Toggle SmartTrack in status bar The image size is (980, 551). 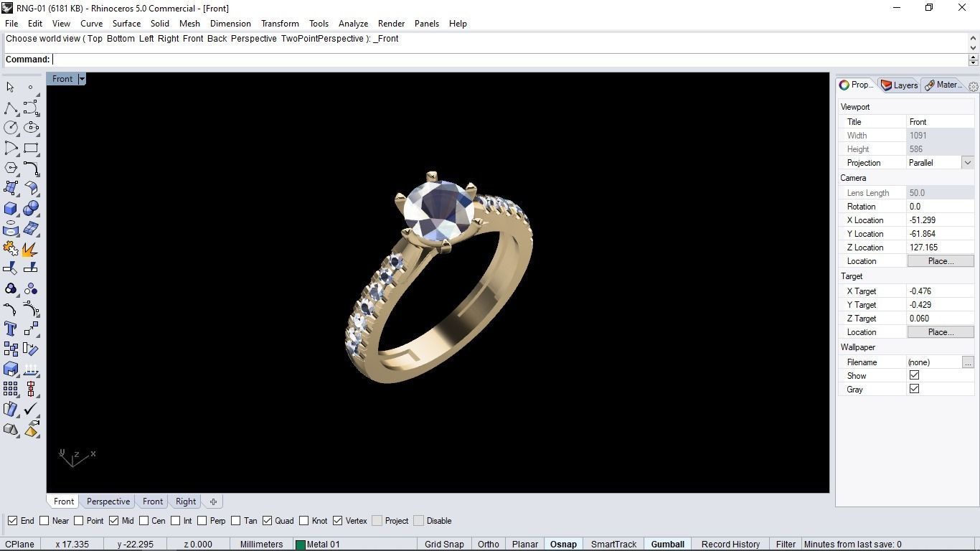[x=613, y=544]
